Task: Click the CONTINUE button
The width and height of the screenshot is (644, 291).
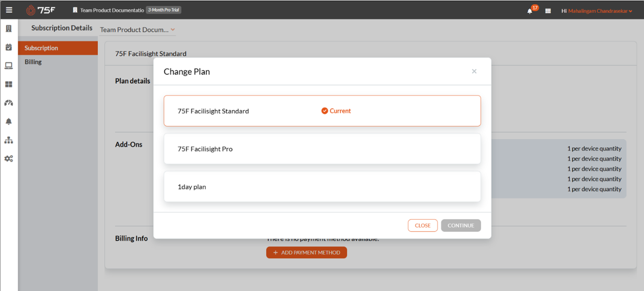Action: point(461,225)
